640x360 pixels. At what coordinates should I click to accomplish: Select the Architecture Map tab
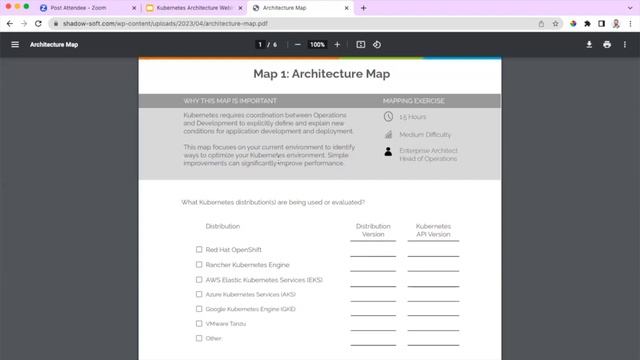300,8
